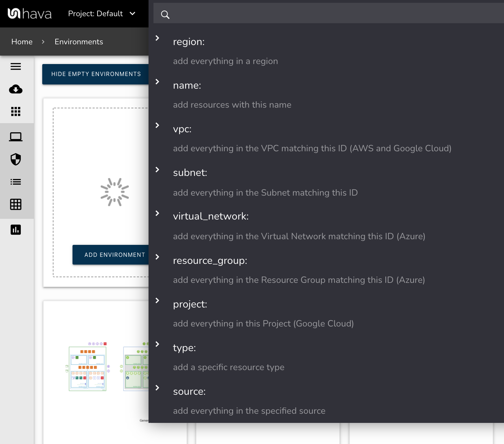The height and width of the screenshot is (444, 504).
Task: Navigate to Home via the breadcrumb
Action: (22, 42)
